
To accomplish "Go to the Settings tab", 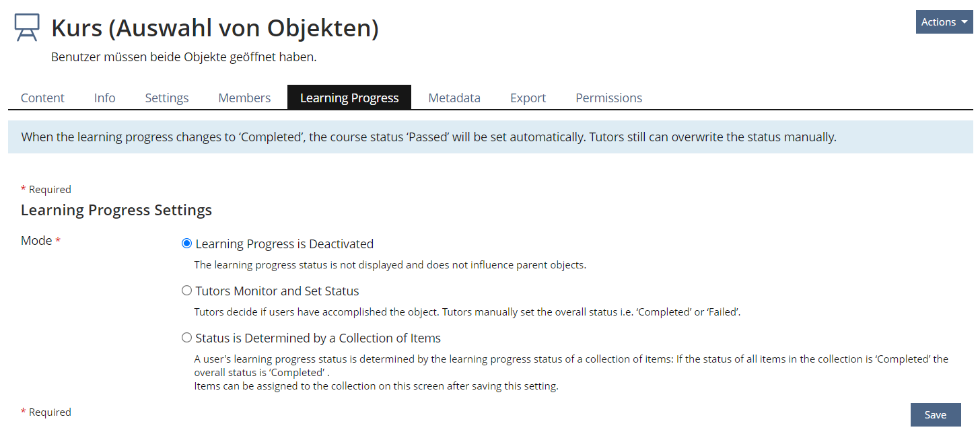I will click(167, 98).
